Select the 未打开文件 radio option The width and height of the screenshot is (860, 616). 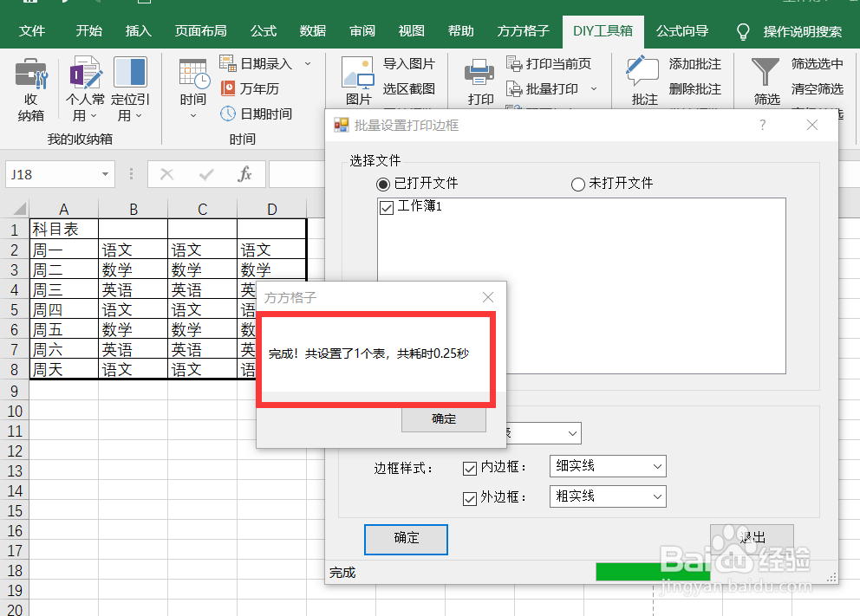(577, 183)
